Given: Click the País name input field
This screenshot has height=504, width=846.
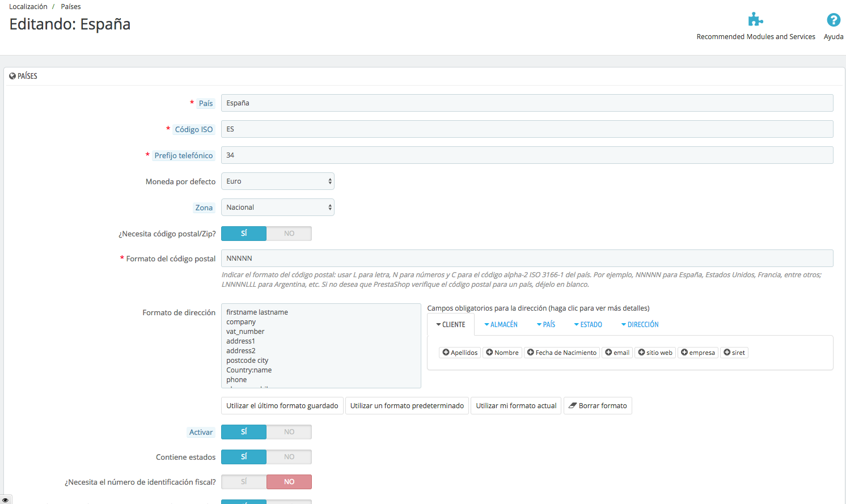Looking at the screenshot, I should 527,103.
